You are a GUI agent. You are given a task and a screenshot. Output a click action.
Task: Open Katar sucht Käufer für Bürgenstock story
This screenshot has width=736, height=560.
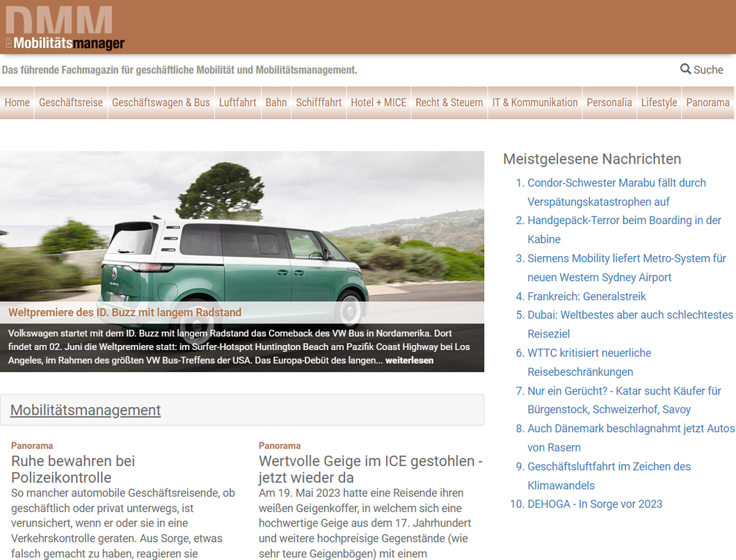[624, 400]
